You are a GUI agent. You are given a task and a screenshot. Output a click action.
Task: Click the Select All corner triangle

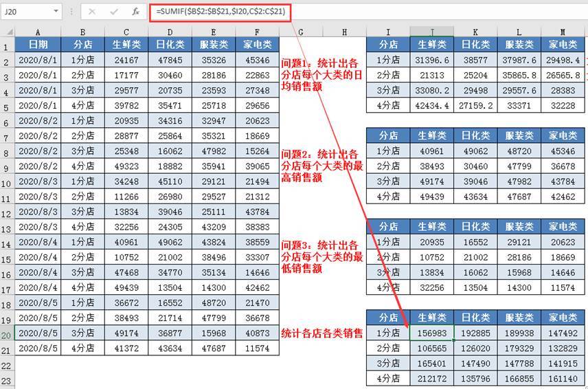coord(10,32)
